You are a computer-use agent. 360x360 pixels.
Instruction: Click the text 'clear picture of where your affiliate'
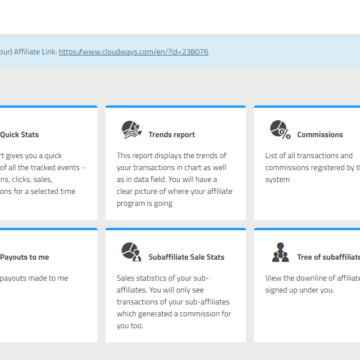(x=174, y=191)
